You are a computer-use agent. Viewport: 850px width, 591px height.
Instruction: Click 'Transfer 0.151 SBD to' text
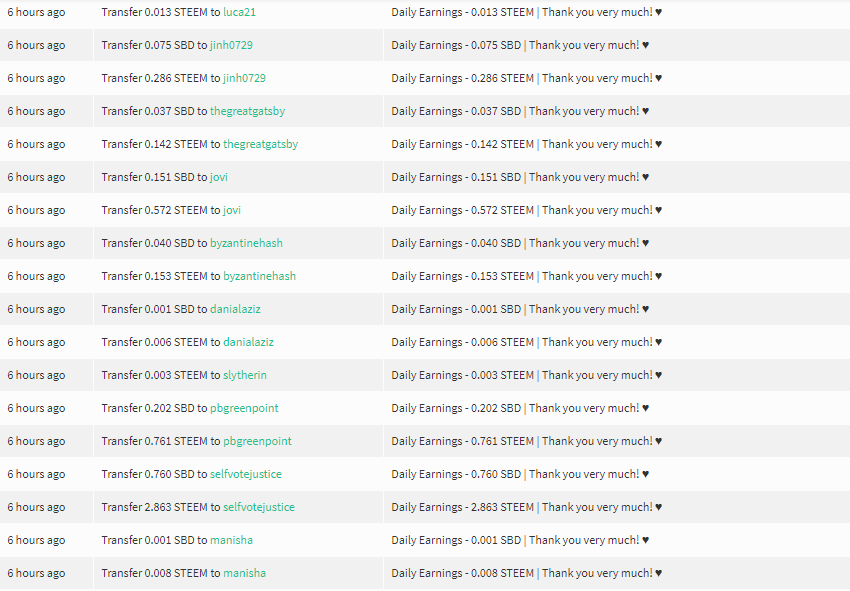(x=154, y=177)
